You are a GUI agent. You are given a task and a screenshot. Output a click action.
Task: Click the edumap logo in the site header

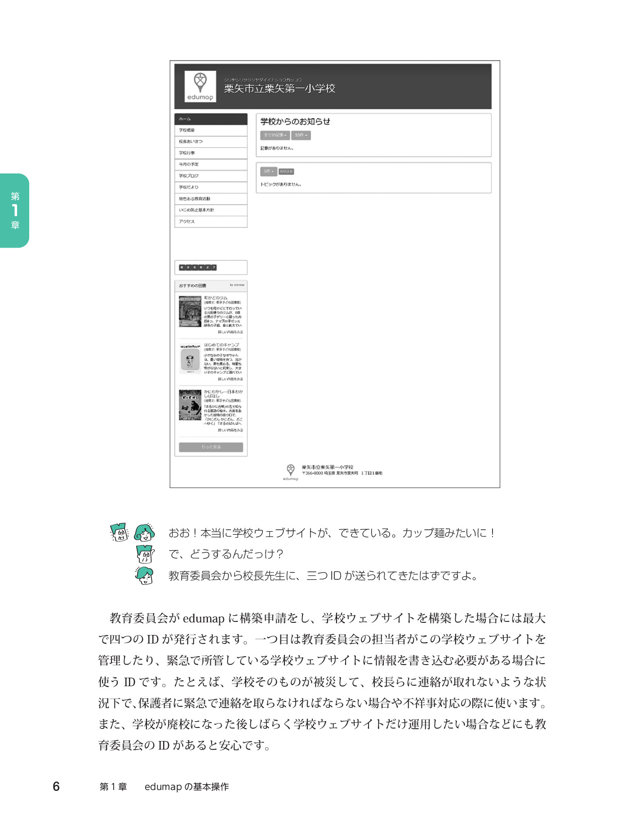[200, 86]
